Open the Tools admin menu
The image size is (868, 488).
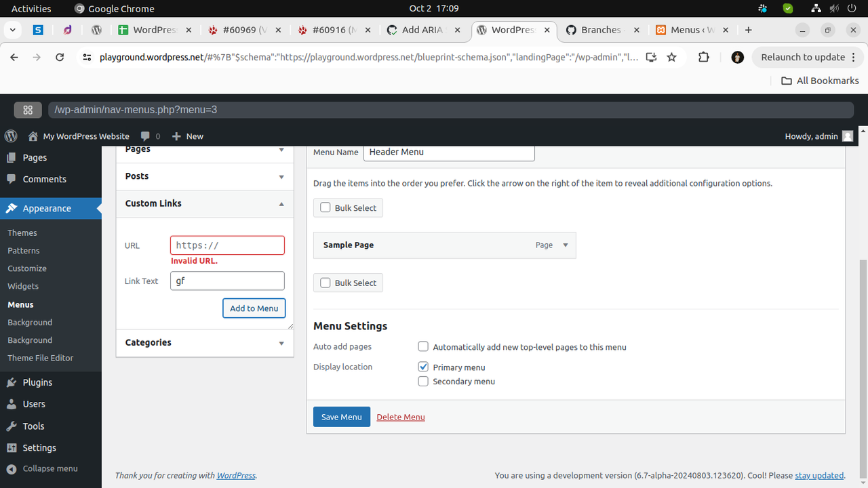point(51,426)
